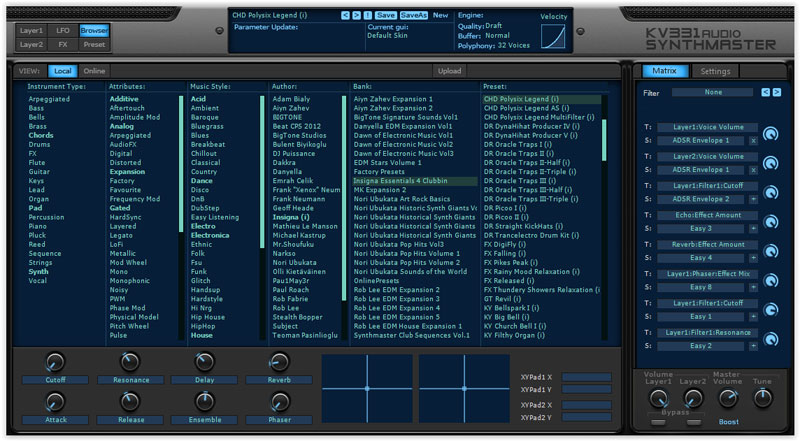This screenshot has height=441, width=800.
Task: Open the Filter dropdown set to None
Action: (x=713, y=92)
